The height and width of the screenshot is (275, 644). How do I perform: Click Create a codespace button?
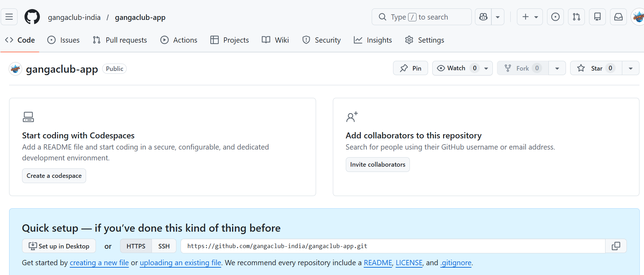(54, 176)
